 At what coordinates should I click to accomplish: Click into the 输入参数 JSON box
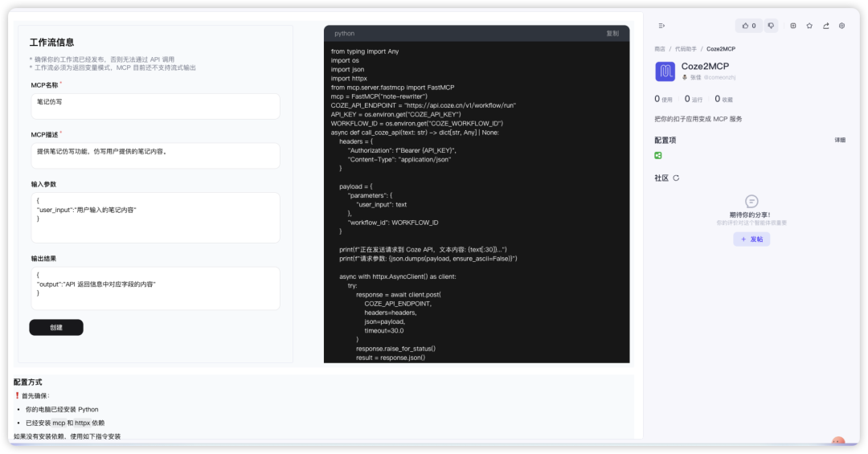156,218
